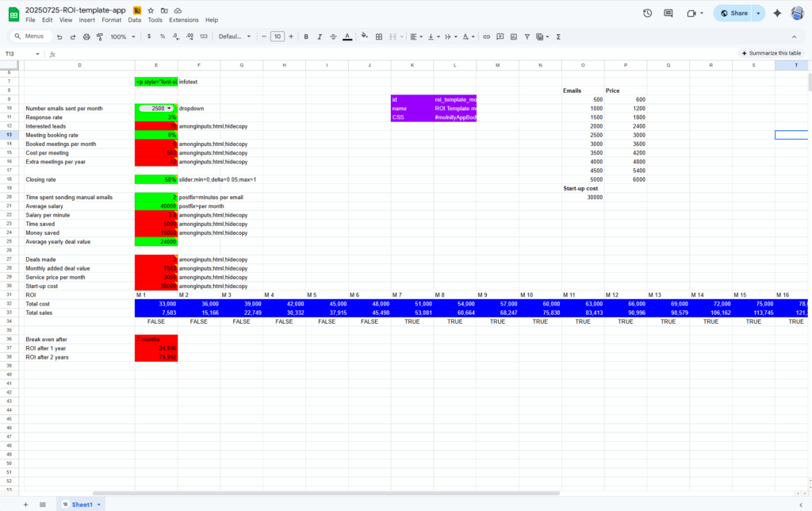
Task: Open the Tools menu
Action: coord(155,20)
